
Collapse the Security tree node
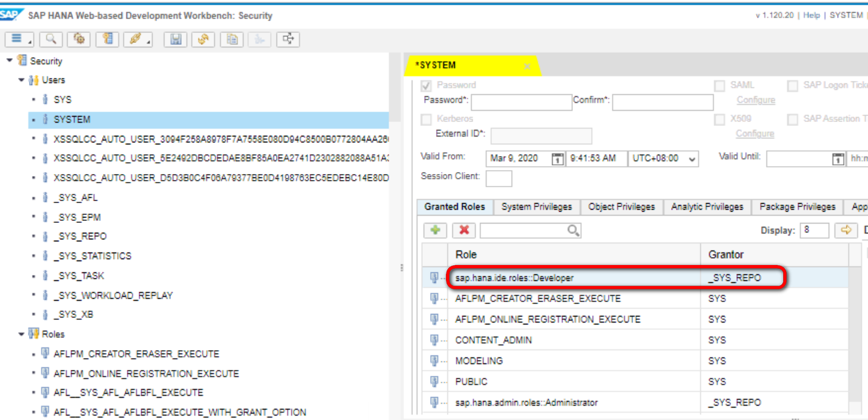pos(9,61)
